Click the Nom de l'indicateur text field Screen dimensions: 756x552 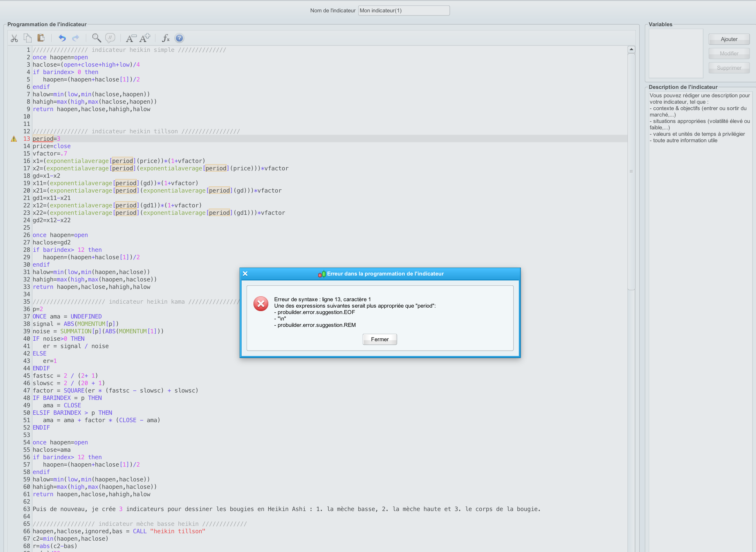404,11
